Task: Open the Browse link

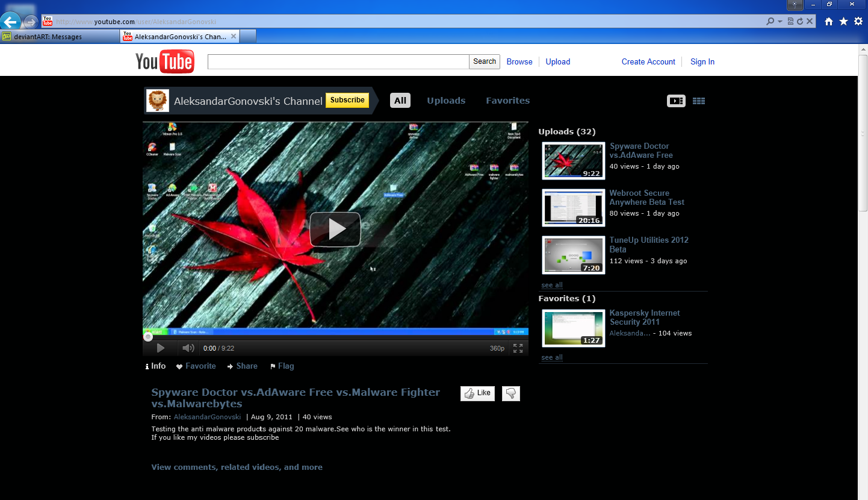Action: click(x=519, y=61)
